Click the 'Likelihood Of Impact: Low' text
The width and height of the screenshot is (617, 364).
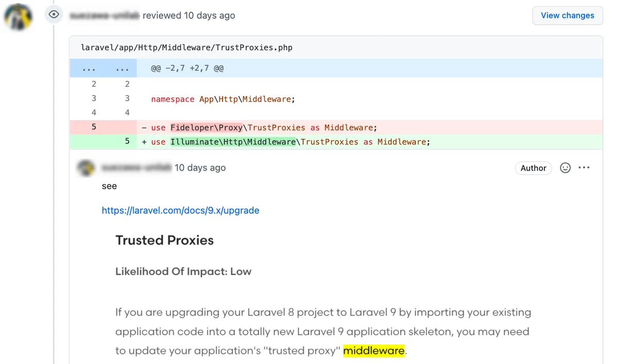[x=183, y=271]
